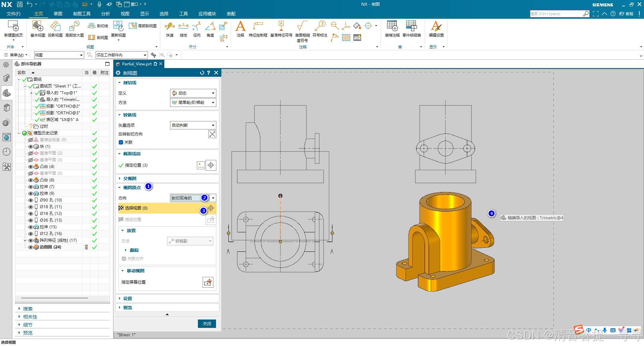Viewport: 644px width, 346px height.
Task: Show hidden 基准平面 (2) feature
Action: click(x=31, y=153)
